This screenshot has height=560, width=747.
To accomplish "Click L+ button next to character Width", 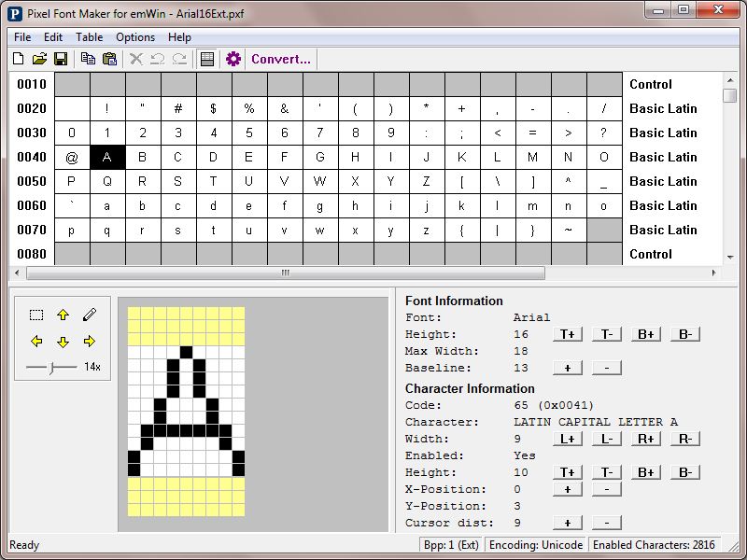I will (x=567, y=439).
